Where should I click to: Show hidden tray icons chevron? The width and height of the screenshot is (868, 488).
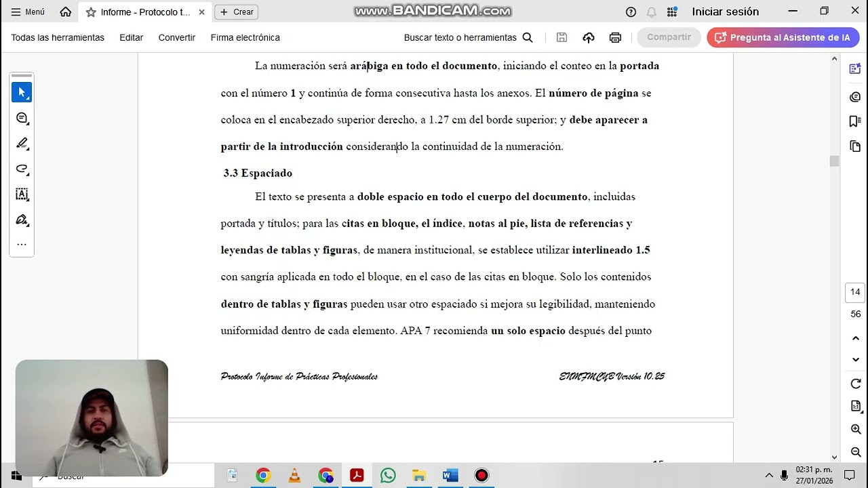pyautogui.click(x=769, y=475)
